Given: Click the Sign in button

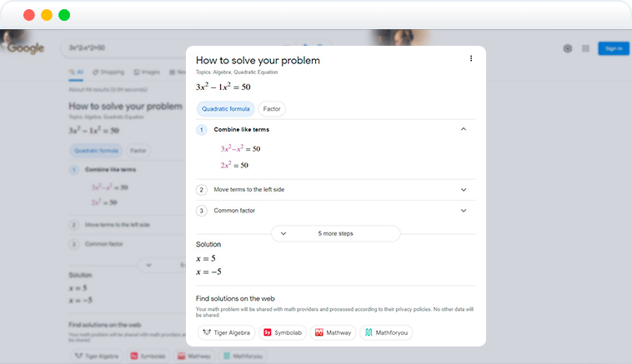Looking at the screenshot, I should pos(614,48).
